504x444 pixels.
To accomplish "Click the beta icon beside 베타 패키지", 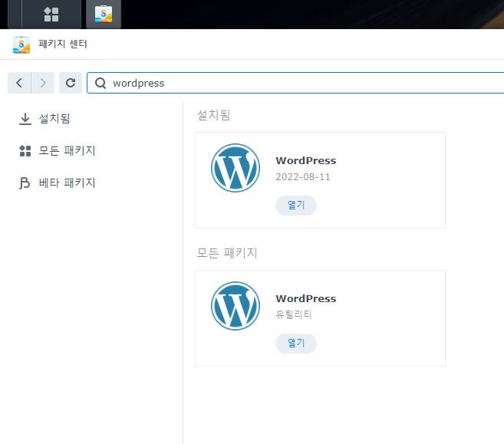I will point(25,183).
